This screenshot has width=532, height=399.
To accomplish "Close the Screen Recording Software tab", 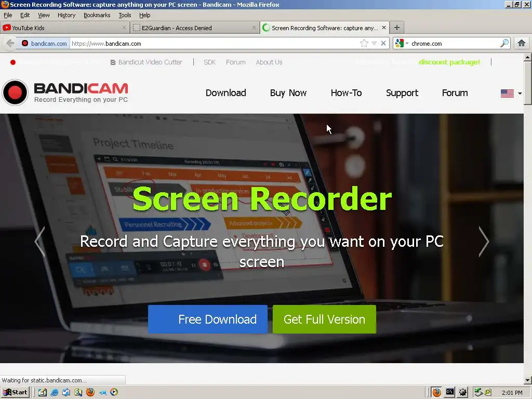I will (x=384, y=28).
